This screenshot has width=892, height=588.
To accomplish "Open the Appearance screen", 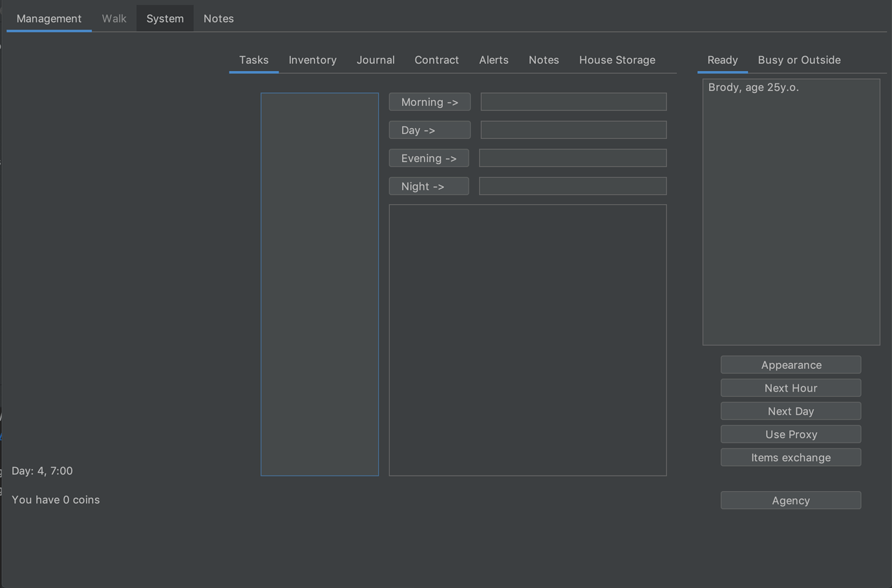I will [x=791, y=364].
